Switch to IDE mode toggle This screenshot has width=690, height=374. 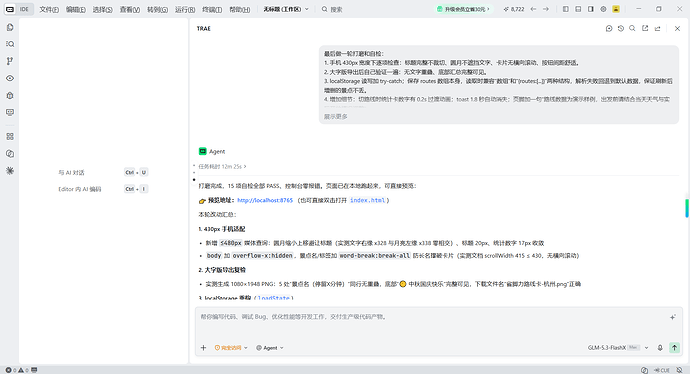coord(24,9)
